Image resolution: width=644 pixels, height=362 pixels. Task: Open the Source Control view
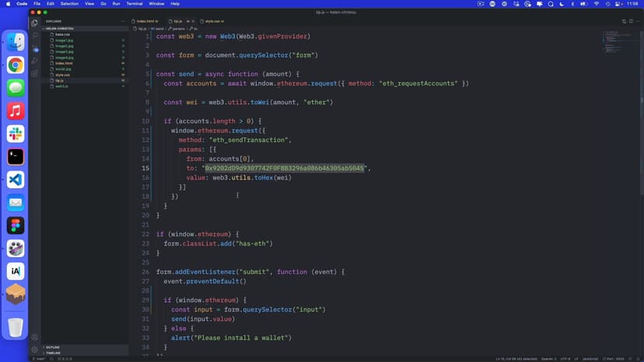click(x=35, y=48)
